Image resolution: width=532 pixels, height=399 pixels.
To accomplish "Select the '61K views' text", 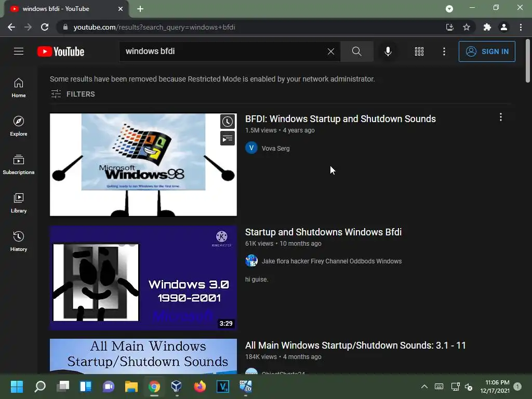I will click(x=259, y=244).
